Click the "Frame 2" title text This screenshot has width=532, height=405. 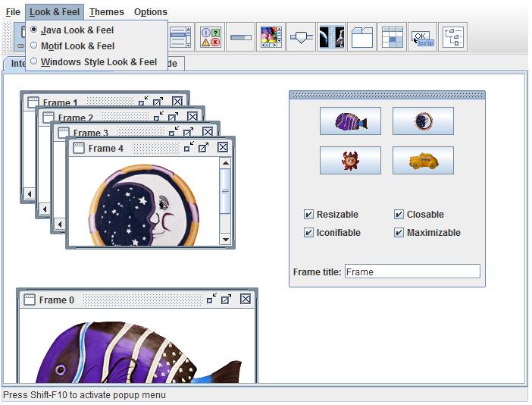pos(75,118)
